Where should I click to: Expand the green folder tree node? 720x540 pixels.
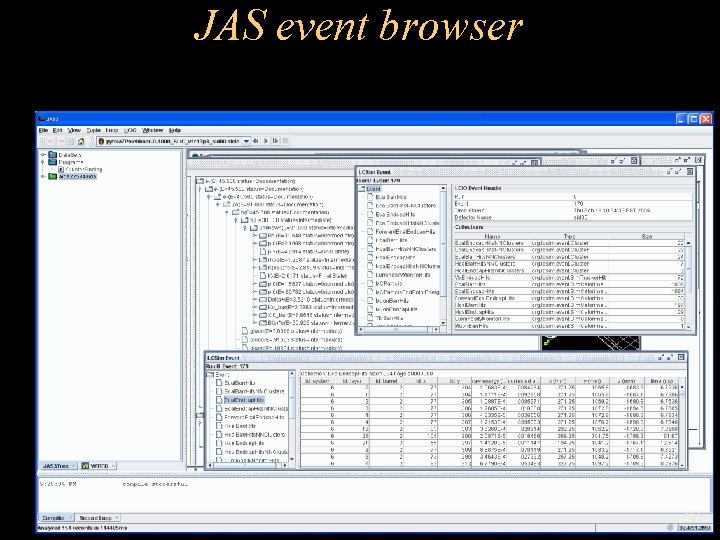[43, 176]
